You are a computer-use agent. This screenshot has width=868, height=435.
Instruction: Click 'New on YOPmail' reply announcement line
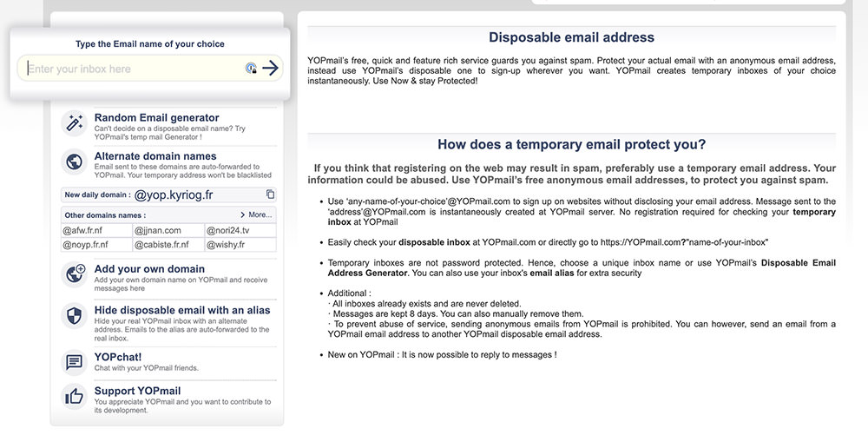[443, 355]
